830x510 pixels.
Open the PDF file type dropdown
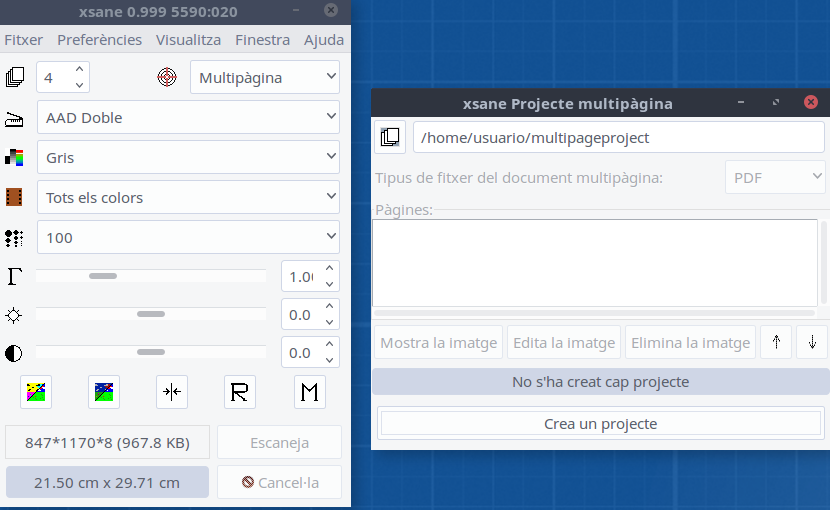point(775,177)
